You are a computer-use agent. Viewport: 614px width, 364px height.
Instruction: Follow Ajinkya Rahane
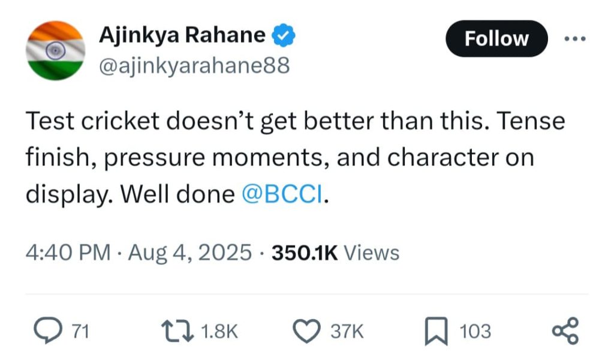point(496,39)
